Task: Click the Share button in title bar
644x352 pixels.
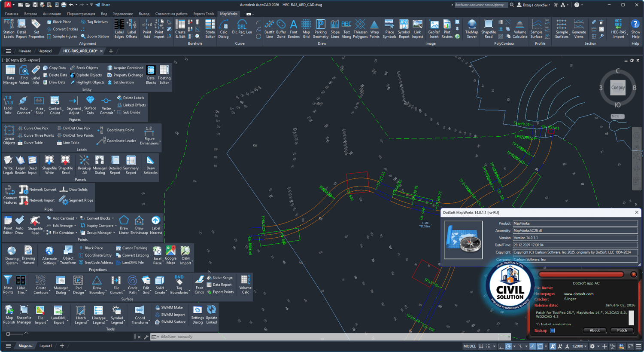Action: (x=103, y=5)
